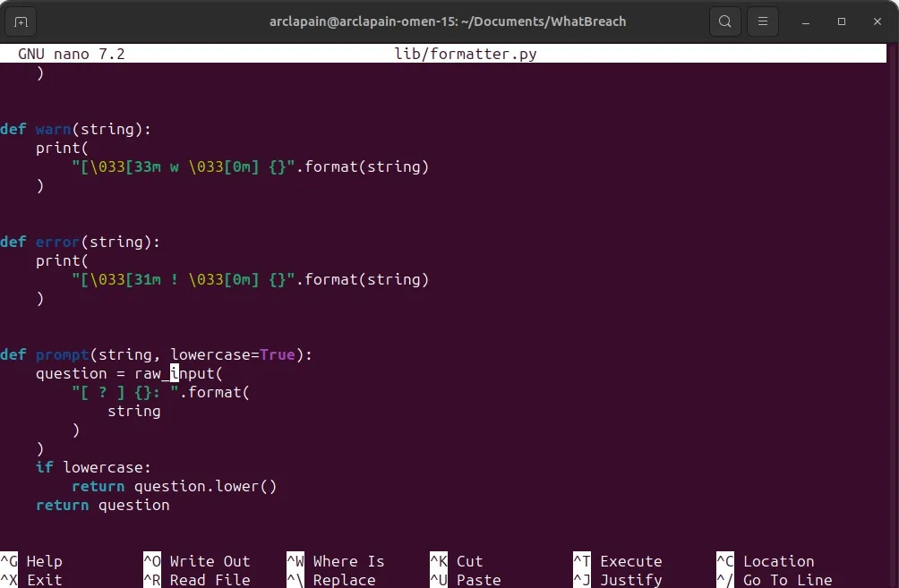The image size is (899, 588).
Task: Open the terminal hamburger menu
Action: (762, 21)
